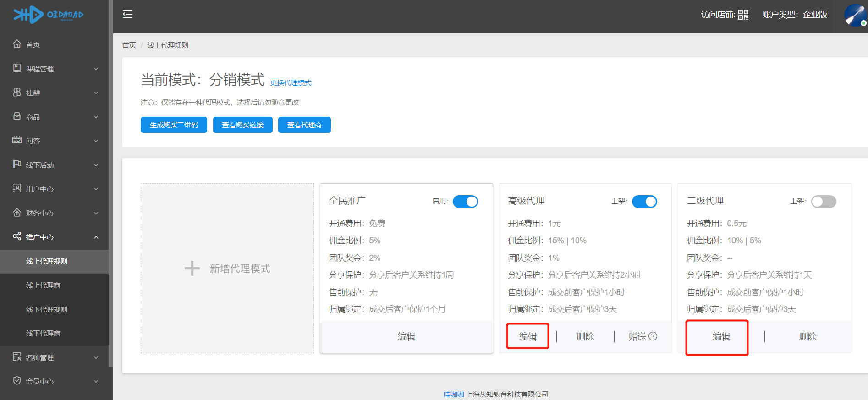
Task: Expand the 会员中心 chevron
Action: point(96,381)
